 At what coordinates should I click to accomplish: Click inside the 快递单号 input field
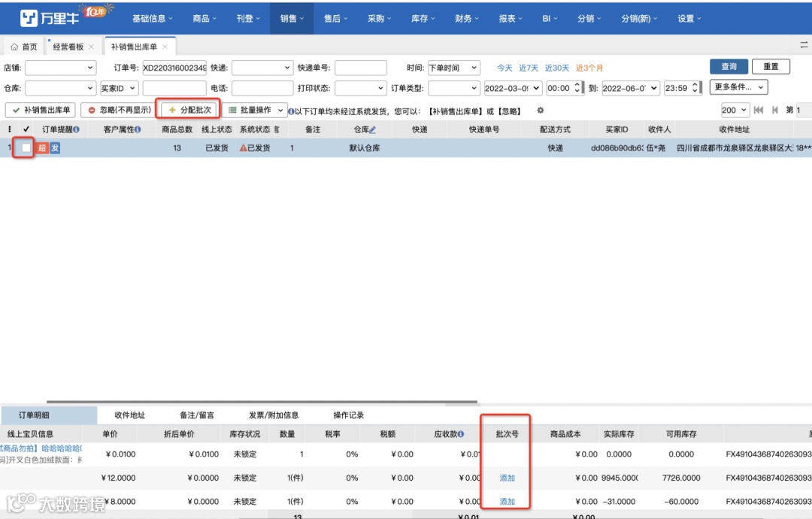pyautogui.click(x=362, y=68)
